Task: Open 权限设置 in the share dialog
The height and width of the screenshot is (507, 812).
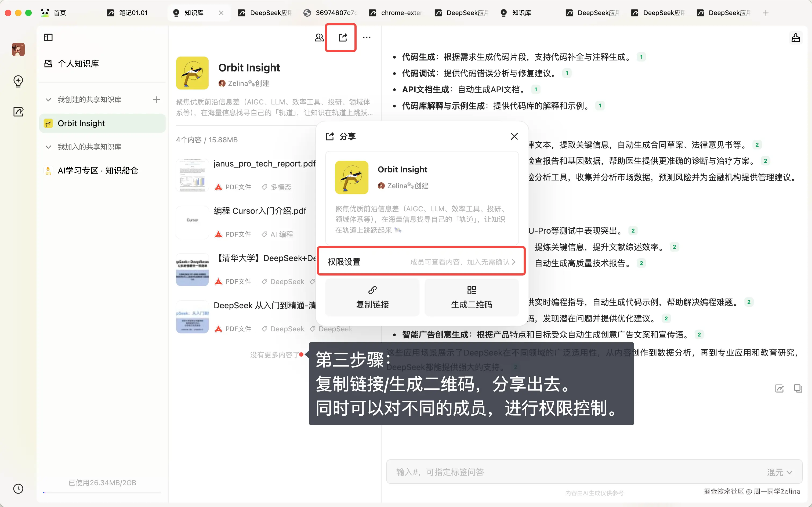Action: (421, 262)
